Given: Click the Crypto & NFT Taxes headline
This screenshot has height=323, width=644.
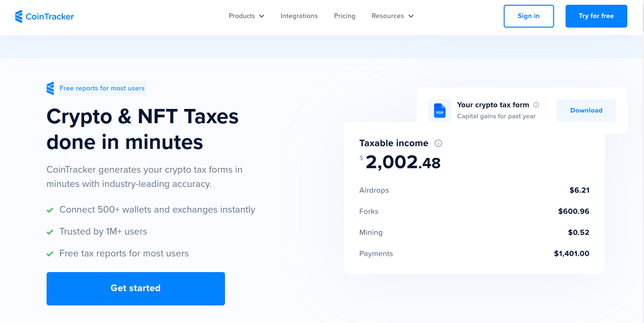Looking at the screenshot, I should (143, 129).
